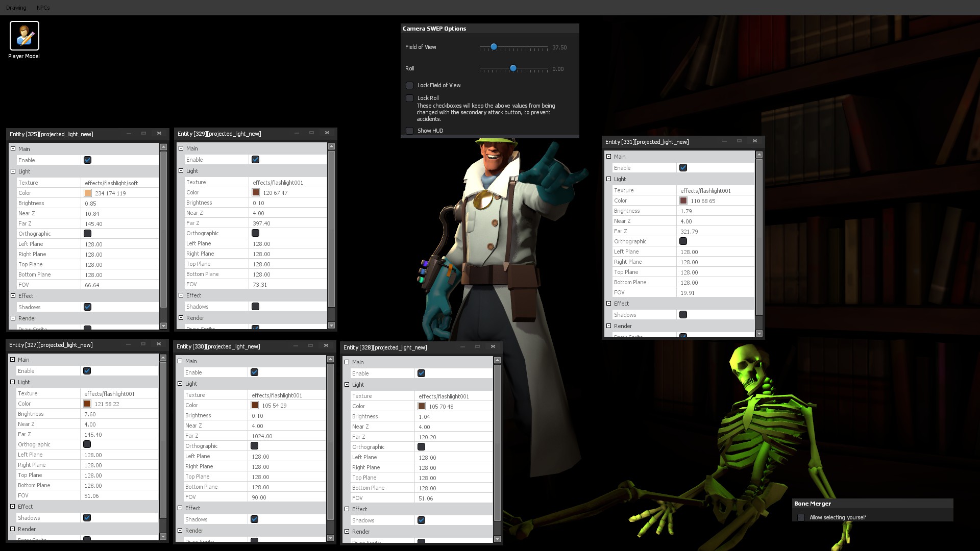Enable Allow selecting yourself in Bone Merger
Screen dimensions: 980x551
[801, 517]
